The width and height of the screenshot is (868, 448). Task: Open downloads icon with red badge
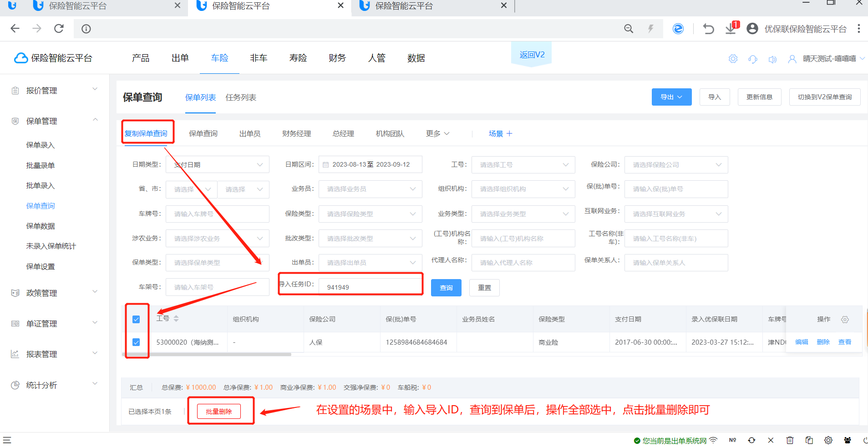[x=731, y=28]
